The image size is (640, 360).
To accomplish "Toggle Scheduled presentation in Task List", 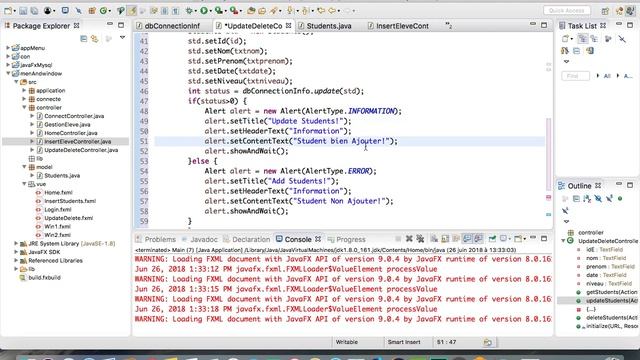I will pyautogui.click(x=594, y=39).
